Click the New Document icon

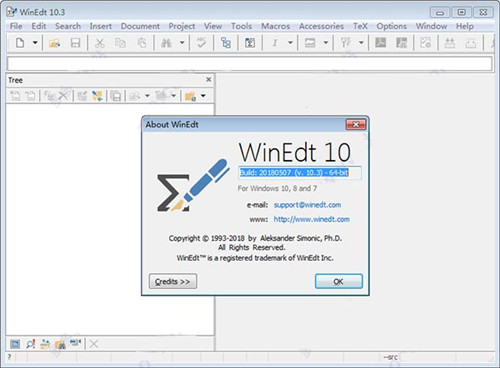[20, 43]
